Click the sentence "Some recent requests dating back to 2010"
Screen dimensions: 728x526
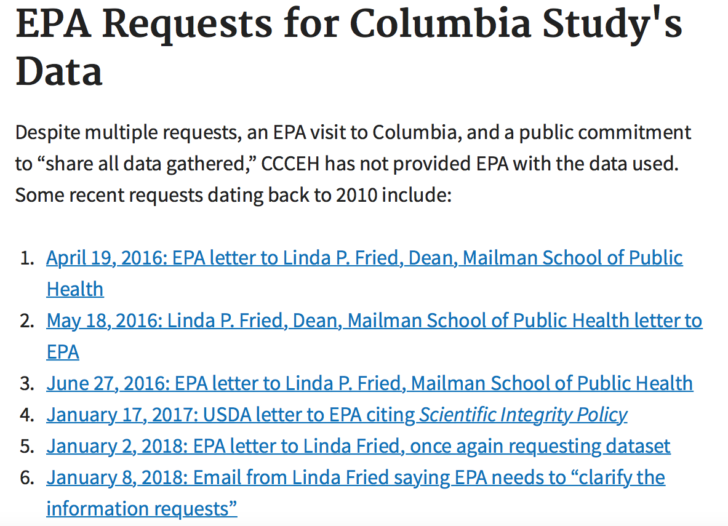pyautogui.click(x=233, y=195)
